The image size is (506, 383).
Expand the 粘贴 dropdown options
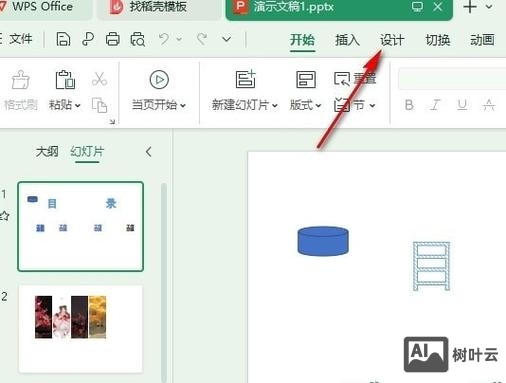pyautogui.click(x=77, y=106)
